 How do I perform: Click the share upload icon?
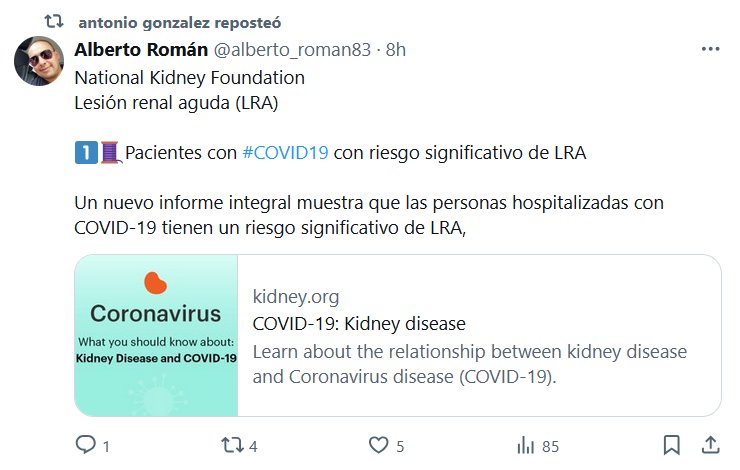pos(710,445)
